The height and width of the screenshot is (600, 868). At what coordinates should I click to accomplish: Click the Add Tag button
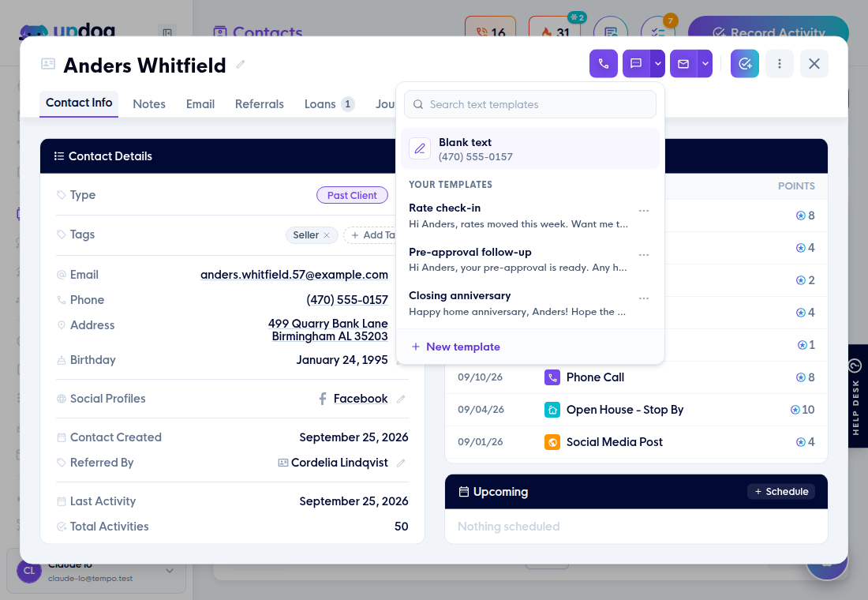coord(370,235)
